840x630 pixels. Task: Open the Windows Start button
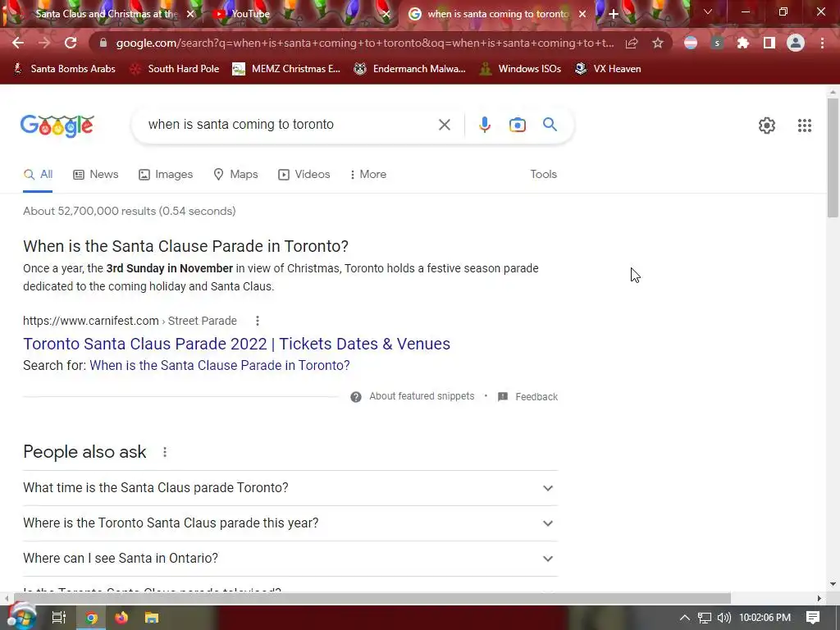pyautogui.click(x=21, y=618)
